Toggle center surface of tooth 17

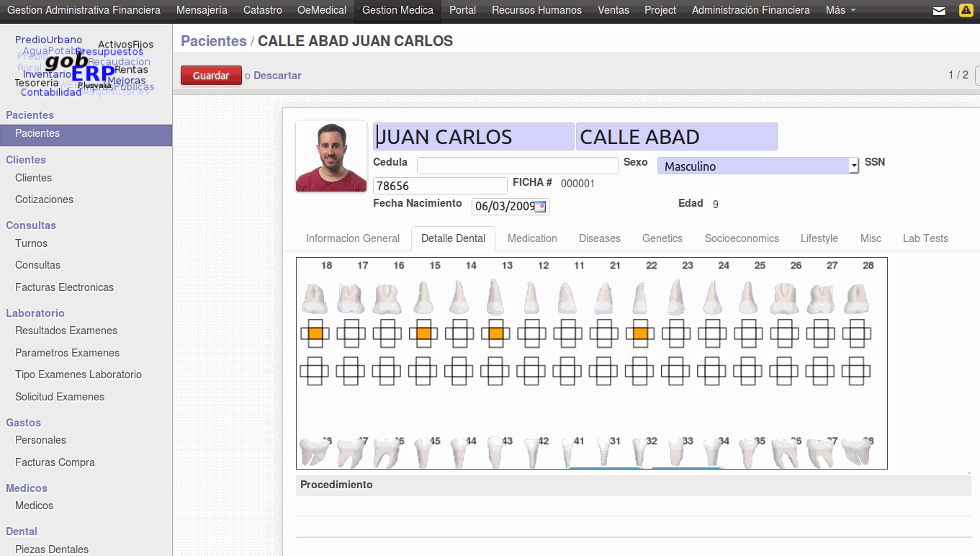[351, 333]
